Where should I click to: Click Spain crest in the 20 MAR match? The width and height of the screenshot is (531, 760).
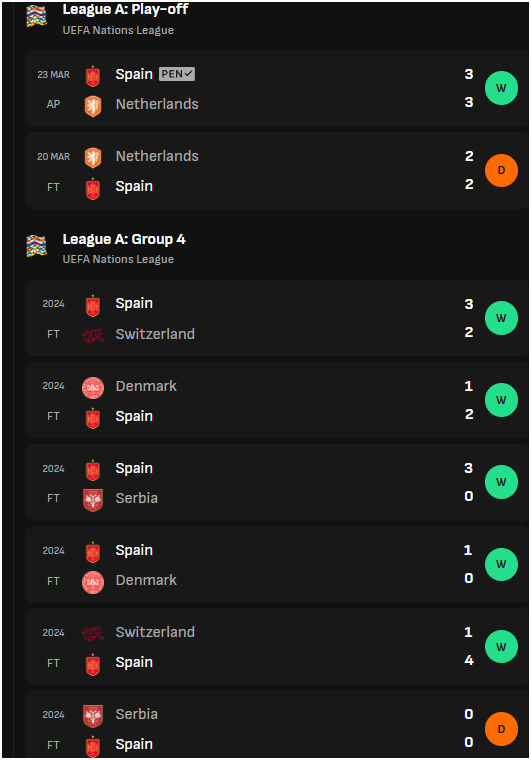point(93,188)
